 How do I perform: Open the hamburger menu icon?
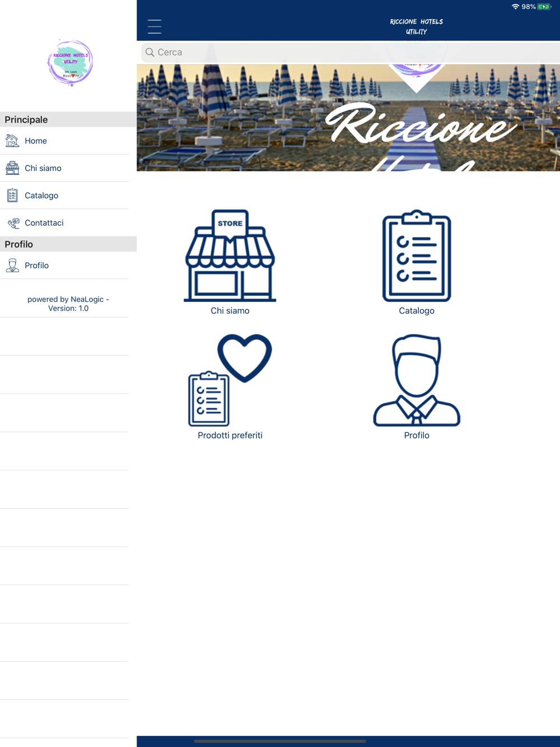coord(155,26)
